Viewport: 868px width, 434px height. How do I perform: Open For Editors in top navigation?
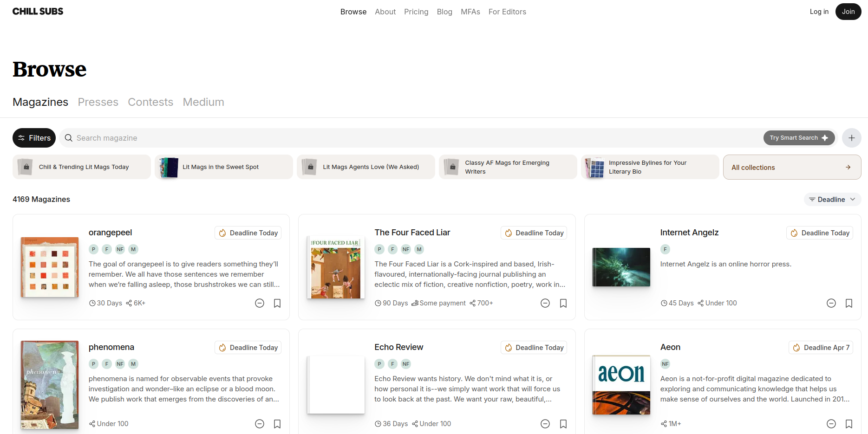pyautogui.click(x=507, y=12)
